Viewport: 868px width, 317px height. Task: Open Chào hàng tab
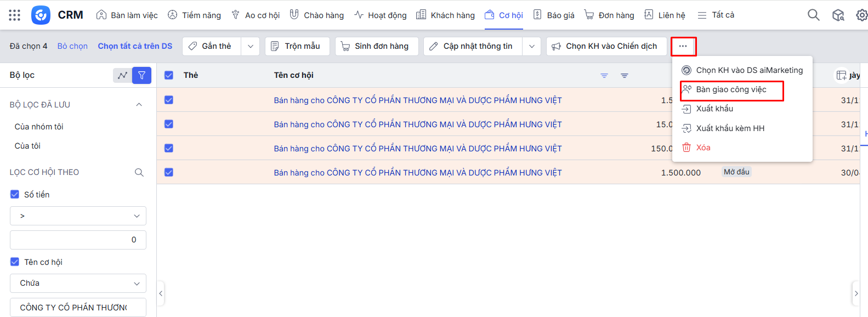317,15
